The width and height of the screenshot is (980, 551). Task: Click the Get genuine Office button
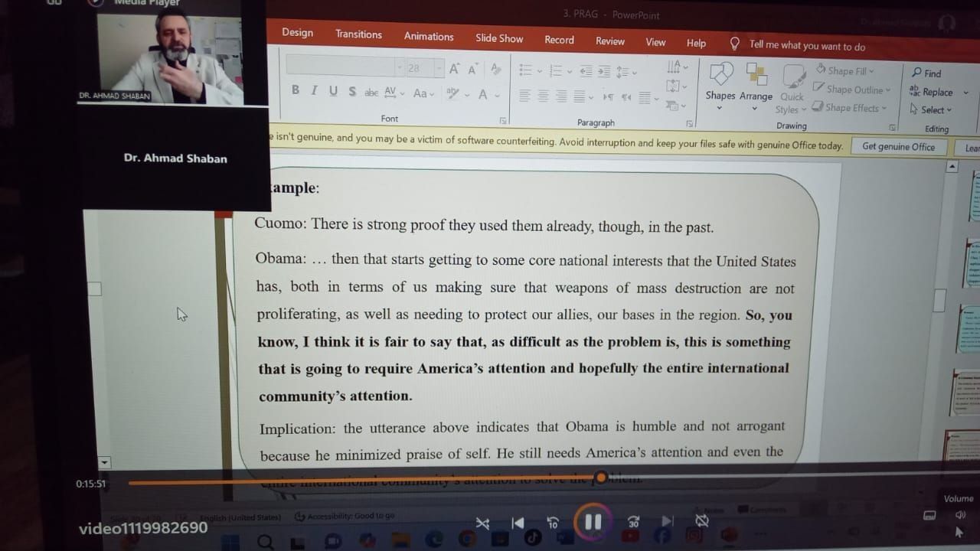click(898, 146)
